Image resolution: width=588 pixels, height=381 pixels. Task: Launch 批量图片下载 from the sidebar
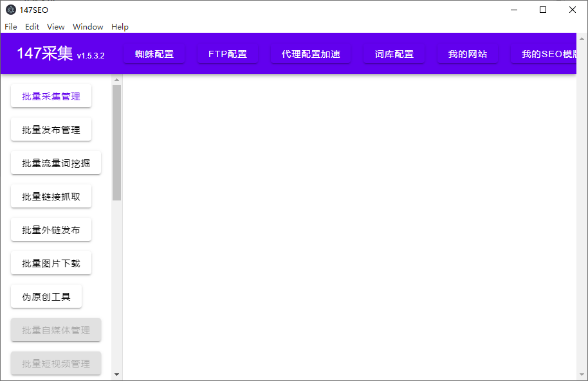click(51, 263)
